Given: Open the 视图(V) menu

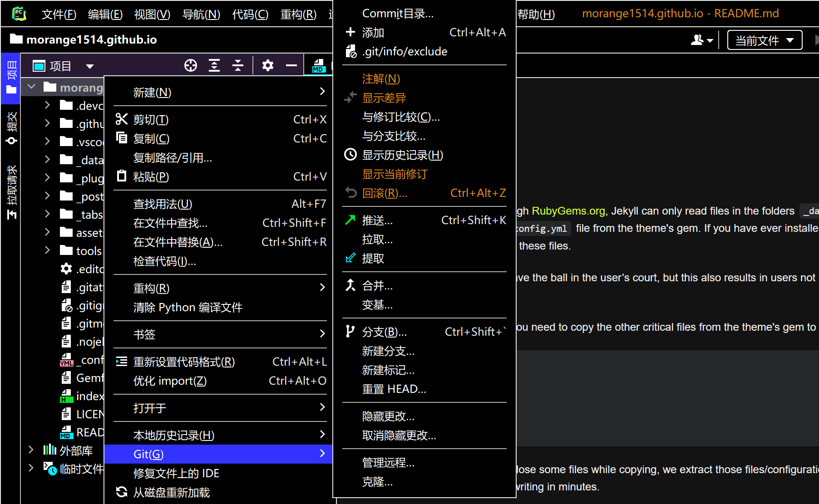Looking at the screenshot, I should [x=152, y=14].
